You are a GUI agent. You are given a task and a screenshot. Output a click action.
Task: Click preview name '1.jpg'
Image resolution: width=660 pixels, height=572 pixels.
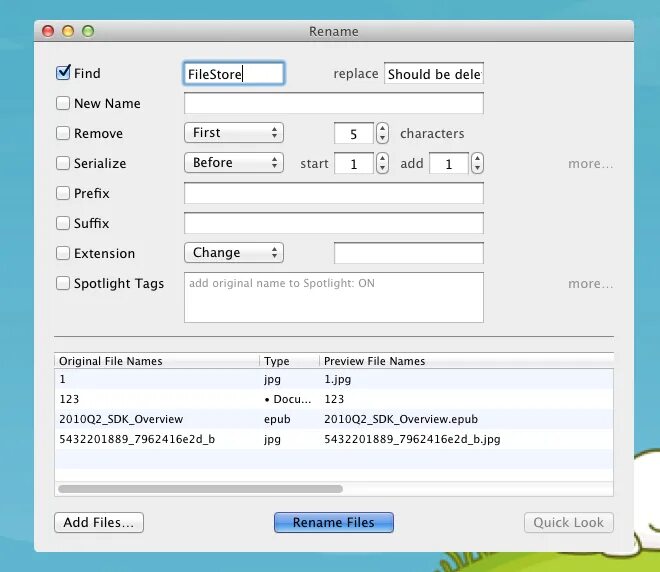pos(338,379)
